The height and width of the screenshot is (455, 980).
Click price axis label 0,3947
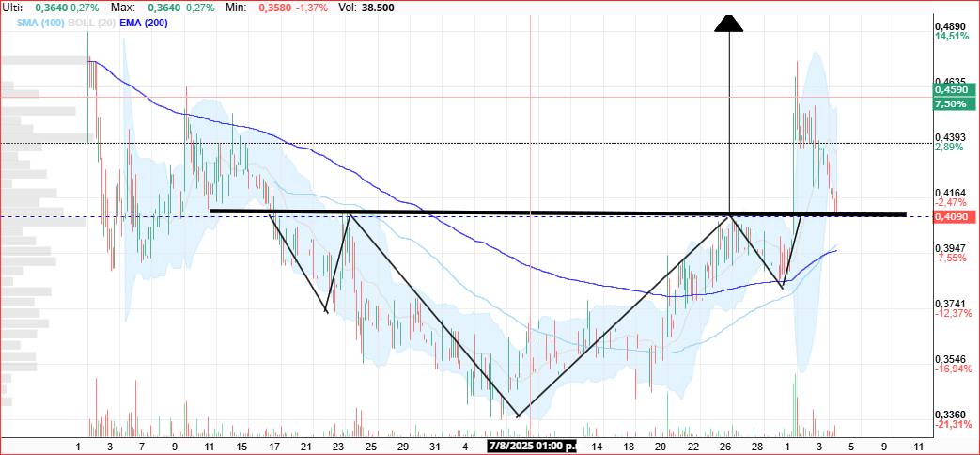pos(950,248)
